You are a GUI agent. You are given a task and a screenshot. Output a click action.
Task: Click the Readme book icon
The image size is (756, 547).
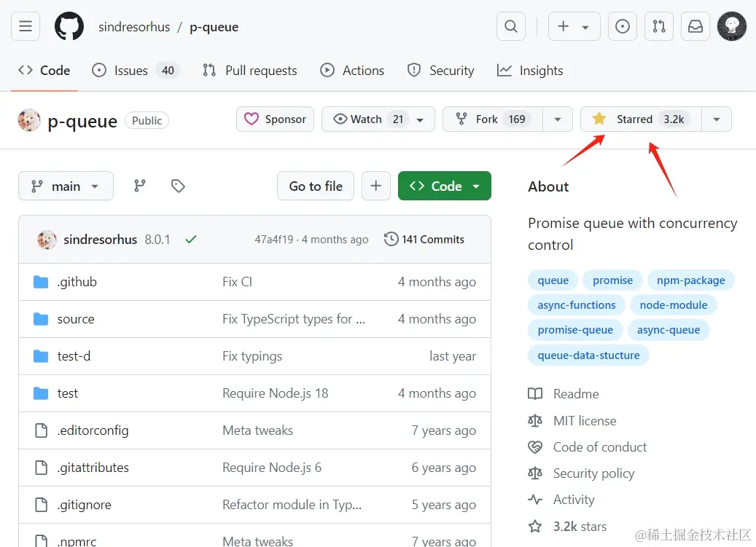pyautogui.click(x=535, y=394)
